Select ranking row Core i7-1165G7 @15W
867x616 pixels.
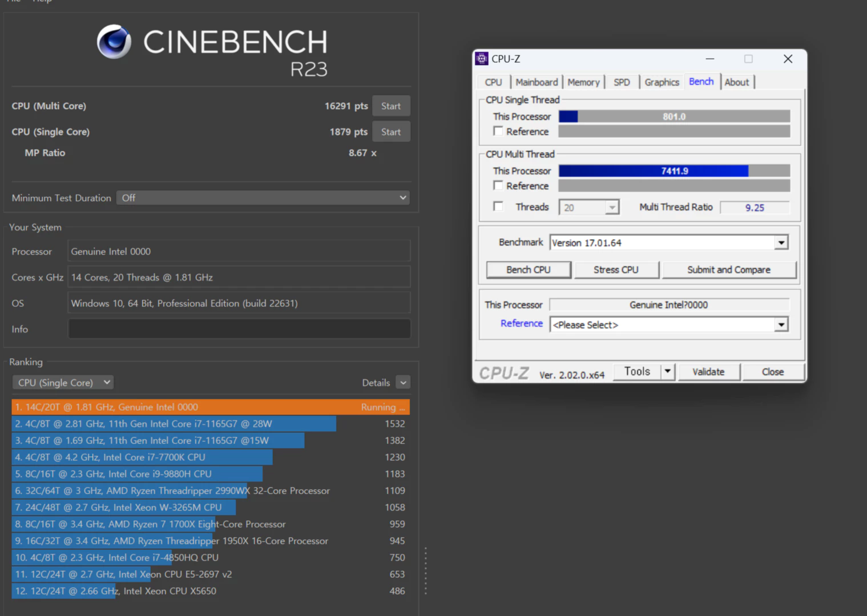pos(211,440)
